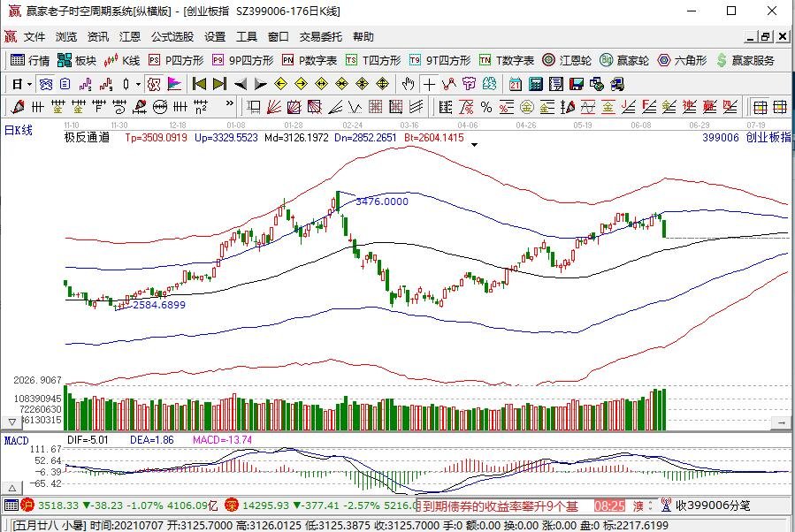The width and height of the screenshot is (795, 532).
Task: Jump to the last bar icon
Action: pyautogui.click(x=219, y=84)
